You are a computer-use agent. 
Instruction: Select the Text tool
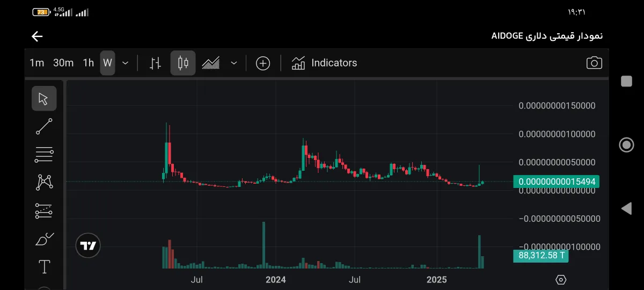(x=44, y=266)
